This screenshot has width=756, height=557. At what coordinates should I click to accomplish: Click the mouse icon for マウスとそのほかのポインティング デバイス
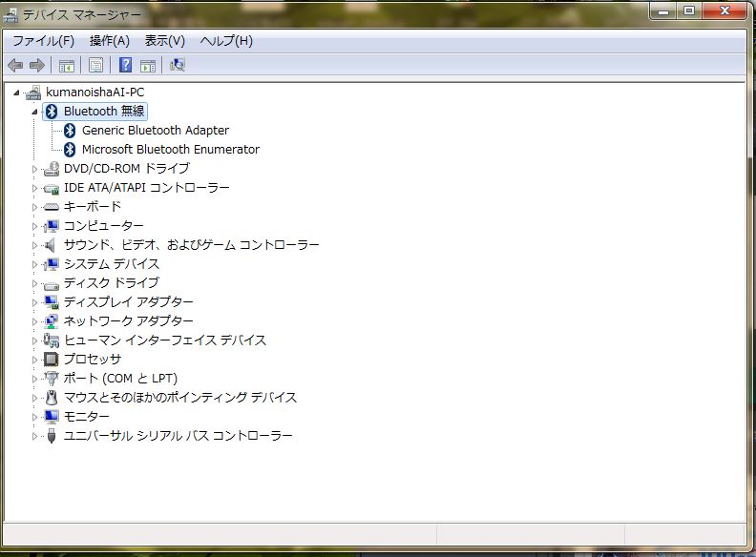click(52, 398)
